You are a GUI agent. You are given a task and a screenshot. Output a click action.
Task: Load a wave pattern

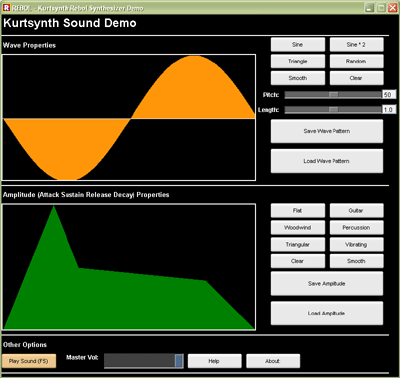pyautogui.click(x=327, y=161)
